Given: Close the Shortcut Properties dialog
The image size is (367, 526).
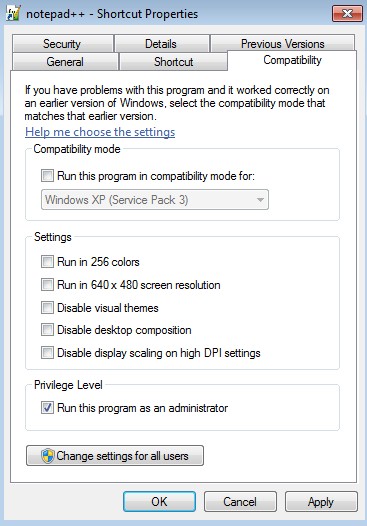Looking at the screenshot, I should tap(347, 13).
